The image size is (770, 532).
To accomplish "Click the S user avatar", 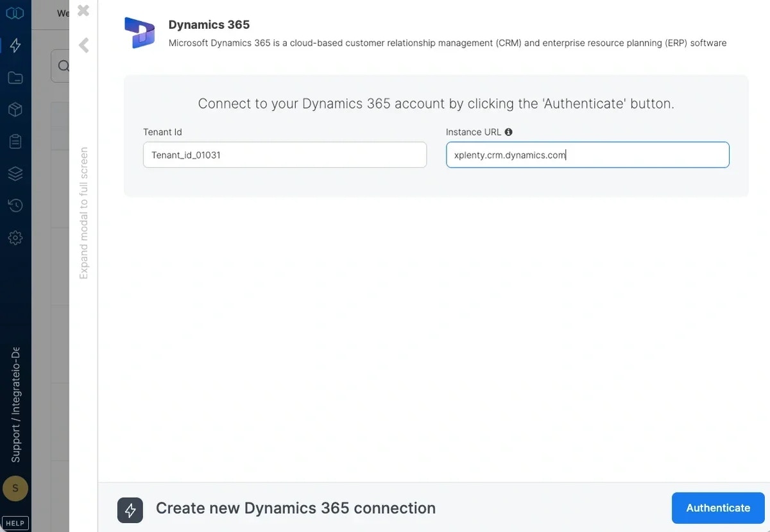I will point(15,488).
